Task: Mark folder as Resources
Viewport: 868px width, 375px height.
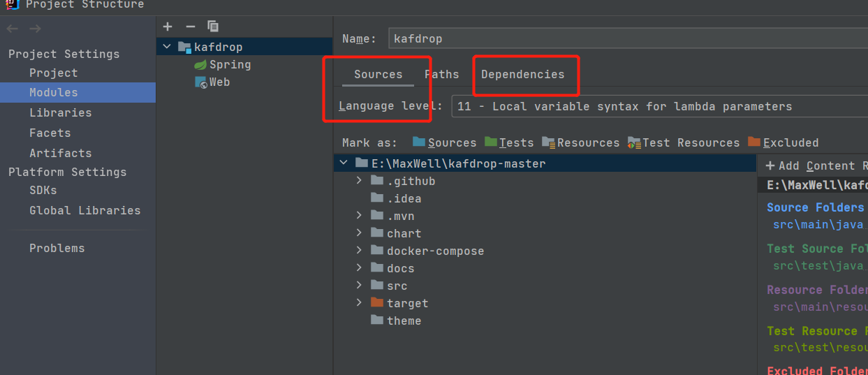Action: coord(580,142)
